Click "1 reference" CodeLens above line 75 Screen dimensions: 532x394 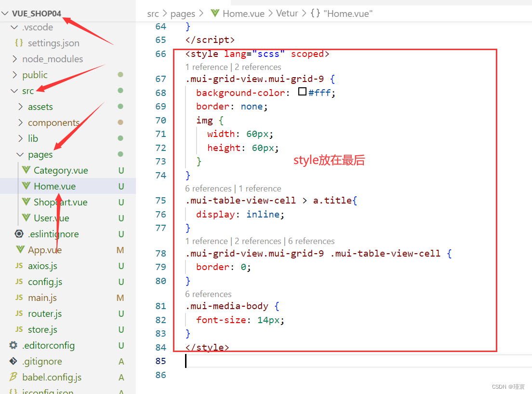point(260,189)
